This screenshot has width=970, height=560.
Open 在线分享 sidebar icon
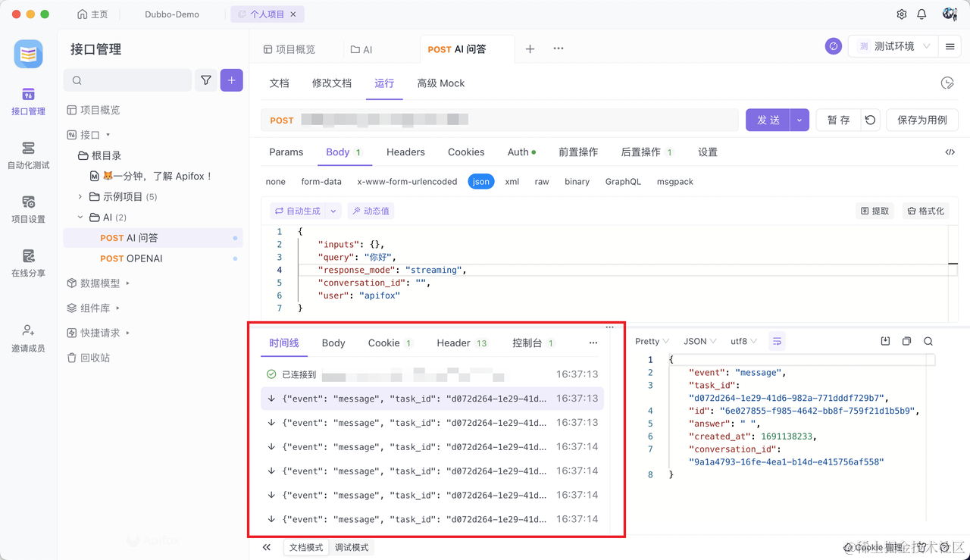[x=28, y=262]
